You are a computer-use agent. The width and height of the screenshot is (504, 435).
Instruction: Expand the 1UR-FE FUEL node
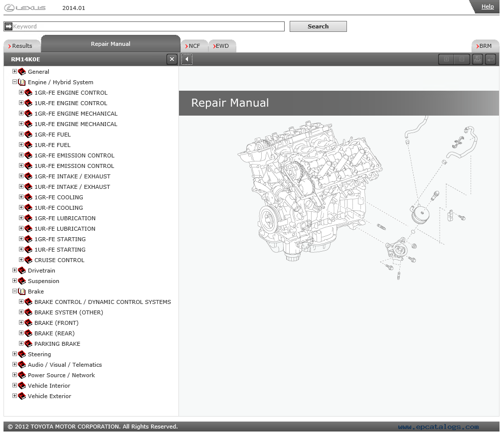coord(21,145)
